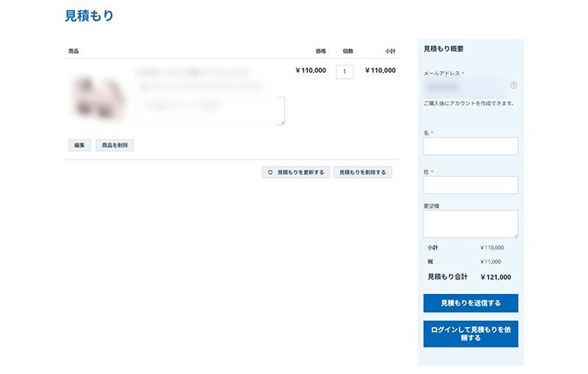Image resolution: width=588 pixels, height=374 pixels.
Task: Click the 価格 column header
Action: [320, 51]
